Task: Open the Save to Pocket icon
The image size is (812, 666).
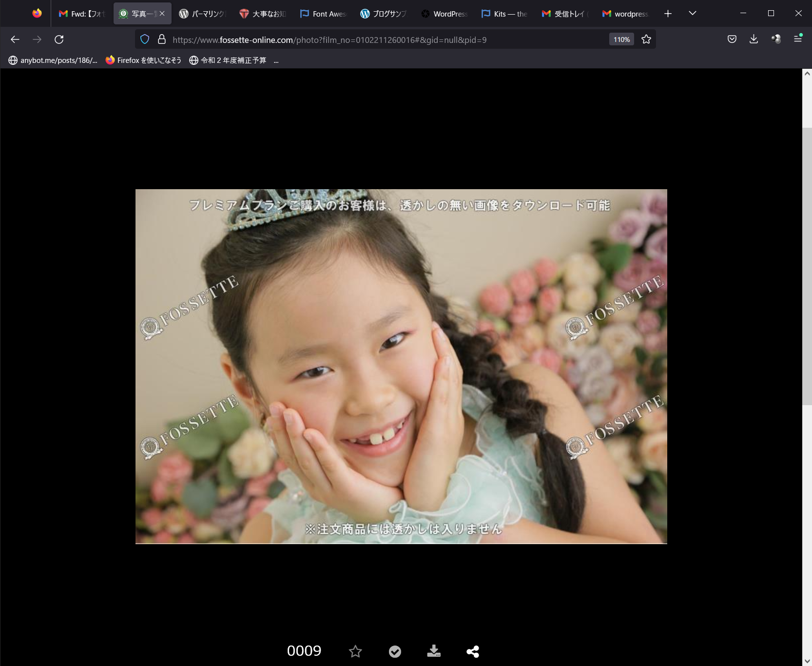Action: coord(732,39)
